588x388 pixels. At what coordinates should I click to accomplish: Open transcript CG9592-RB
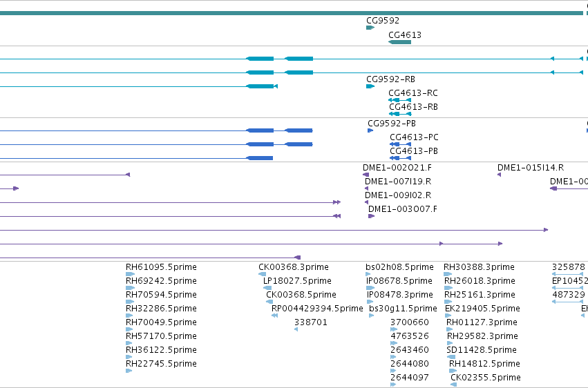tap(390, 79)
